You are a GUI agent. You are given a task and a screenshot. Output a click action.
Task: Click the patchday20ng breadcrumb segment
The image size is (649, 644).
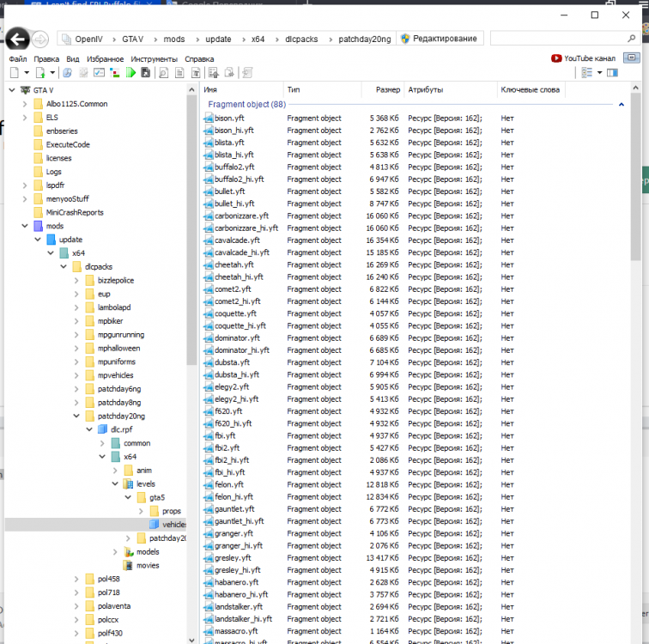(x=364, y=39)
